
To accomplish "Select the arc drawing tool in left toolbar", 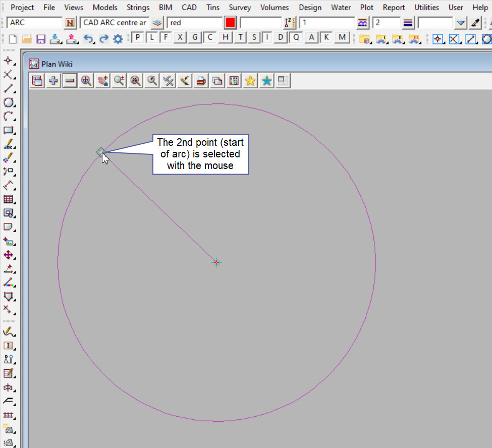I will (x=8, y=117).
